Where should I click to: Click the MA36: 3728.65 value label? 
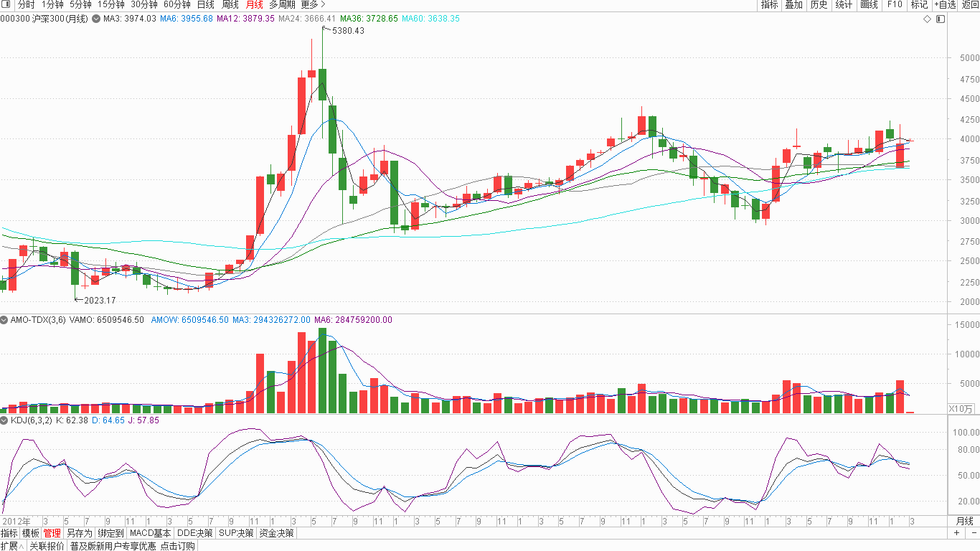point(369,19)
